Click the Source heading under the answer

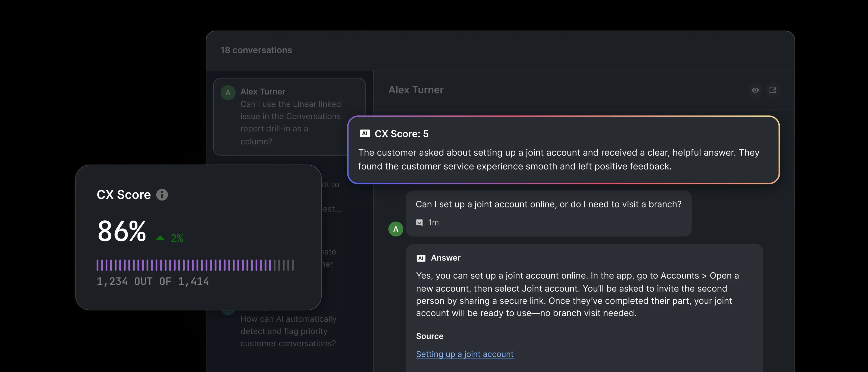(x=429, y=336)
